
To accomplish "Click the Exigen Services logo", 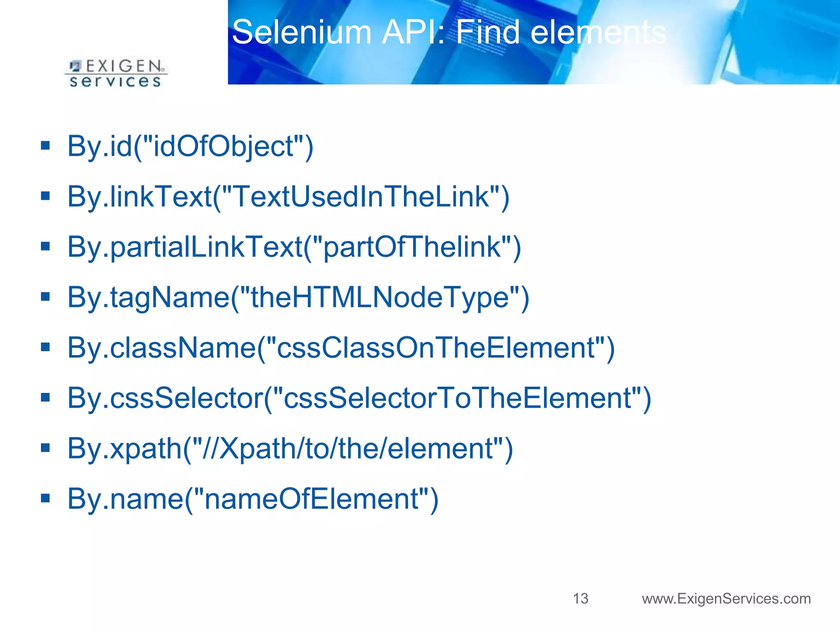I will (x=116, y=73).
